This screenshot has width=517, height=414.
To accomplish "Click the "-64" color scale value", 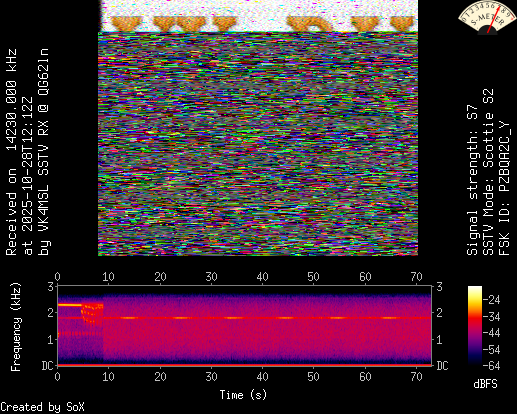I will (x=492, y=366).
